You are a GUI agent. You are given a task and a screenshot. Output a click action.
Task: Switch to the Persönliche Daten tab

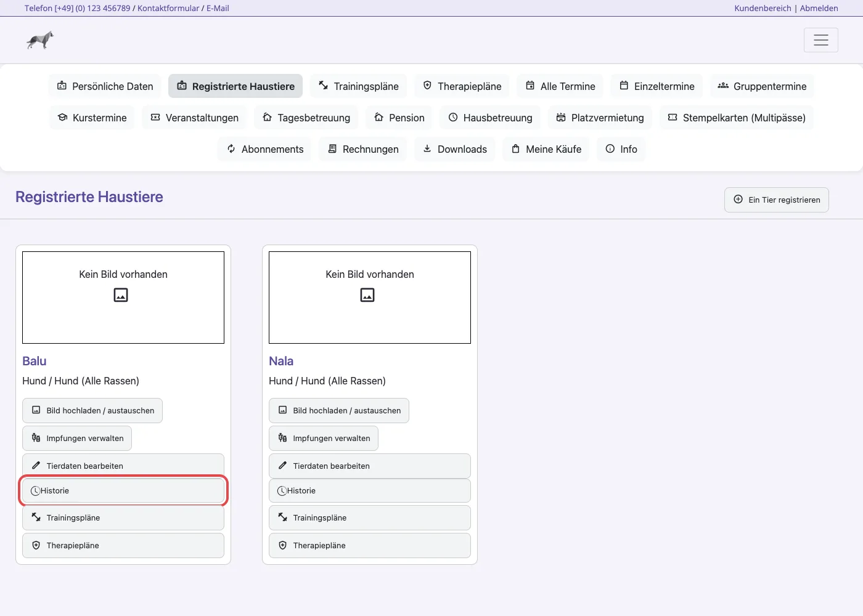(105, 86)
